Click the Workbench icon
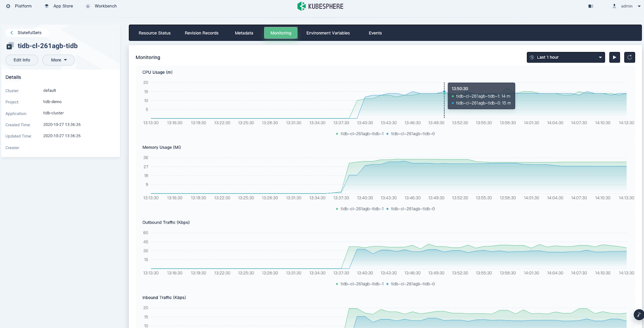Screen dimensions: 644x328 (x=88, y=6)
